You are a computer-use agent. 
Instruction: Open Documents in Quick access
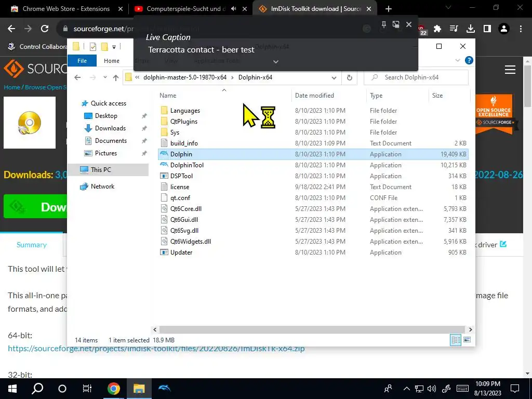[x=111, y=141]
